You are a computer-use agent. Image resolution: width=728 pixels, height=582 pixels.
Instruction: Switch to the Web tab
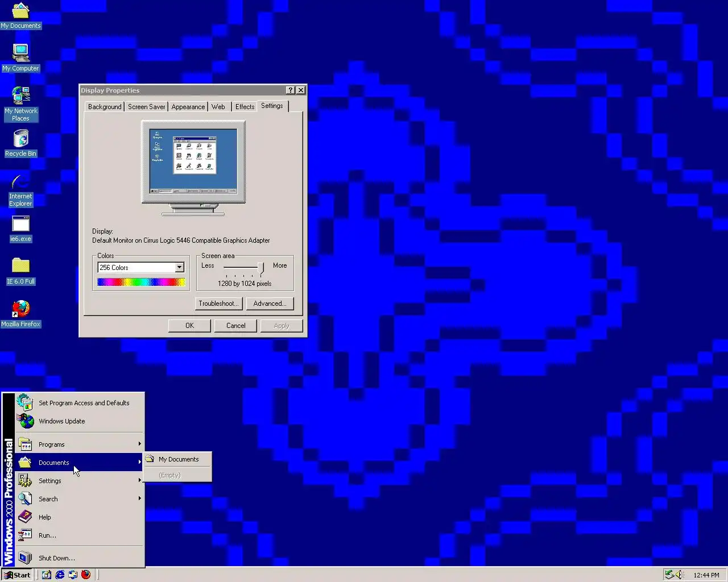(218, 107)
